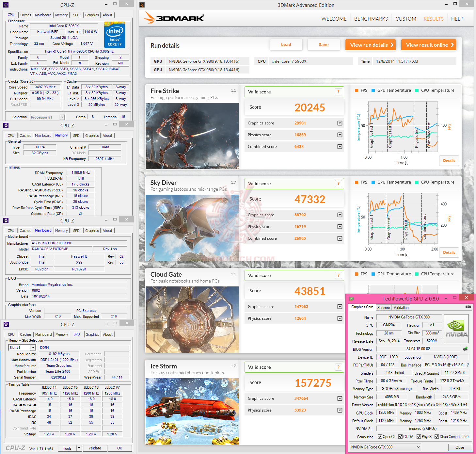The width and height of the screenshot is (476, 454).
Task: Click the title icon of CPU-Z SPD window
Action: coord(6,324)
